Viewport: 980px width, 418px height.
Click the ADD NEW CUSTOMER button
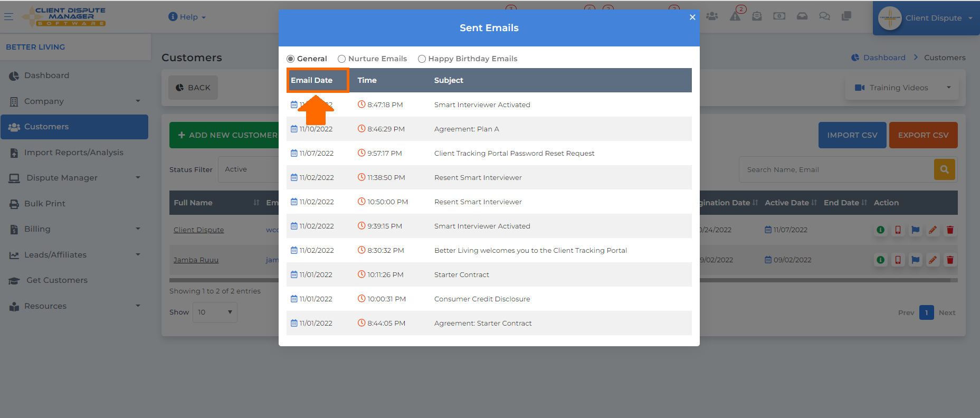pos(225,135)
